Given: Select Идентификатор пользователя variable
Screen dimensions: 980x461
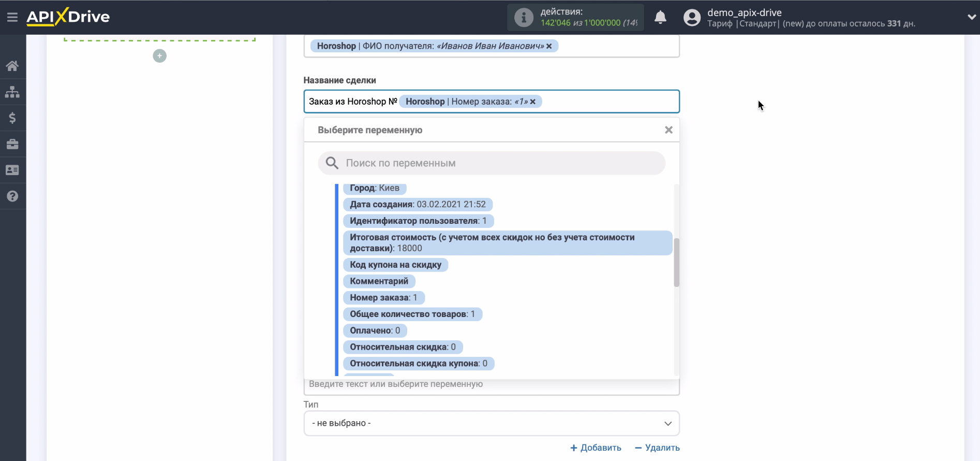Looking at the screenshot, I should [418, 221].
